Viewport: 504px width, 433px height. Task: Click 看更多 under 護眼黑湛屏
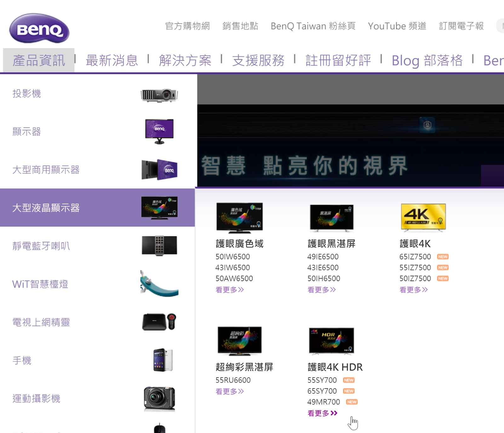click(322, 290)
